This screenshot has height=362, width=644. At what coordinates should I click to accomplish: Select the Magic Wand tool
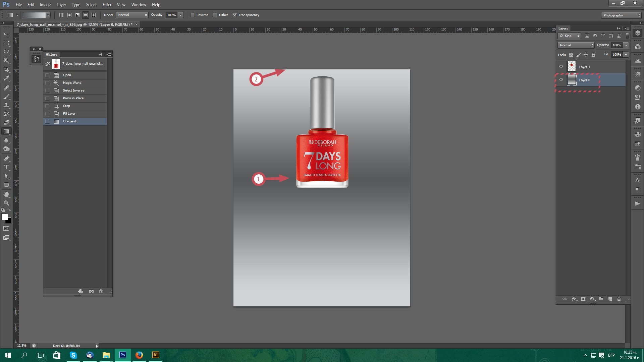click(6, 61)
